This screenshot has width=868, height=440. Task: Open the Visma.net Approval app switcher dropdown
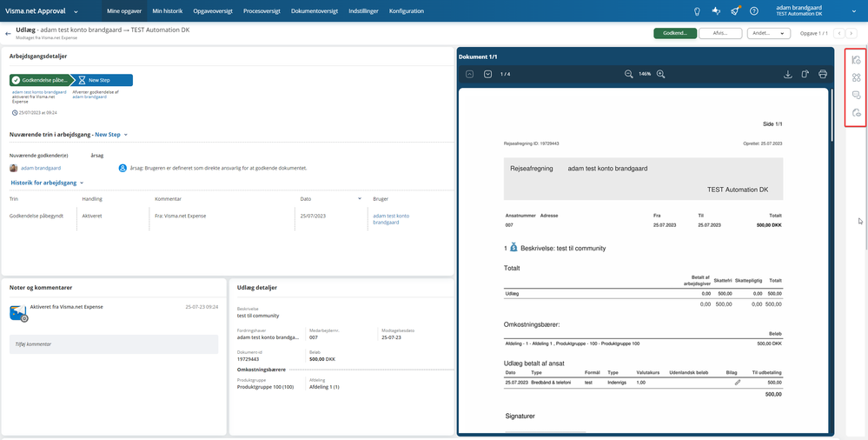[76, 11]
